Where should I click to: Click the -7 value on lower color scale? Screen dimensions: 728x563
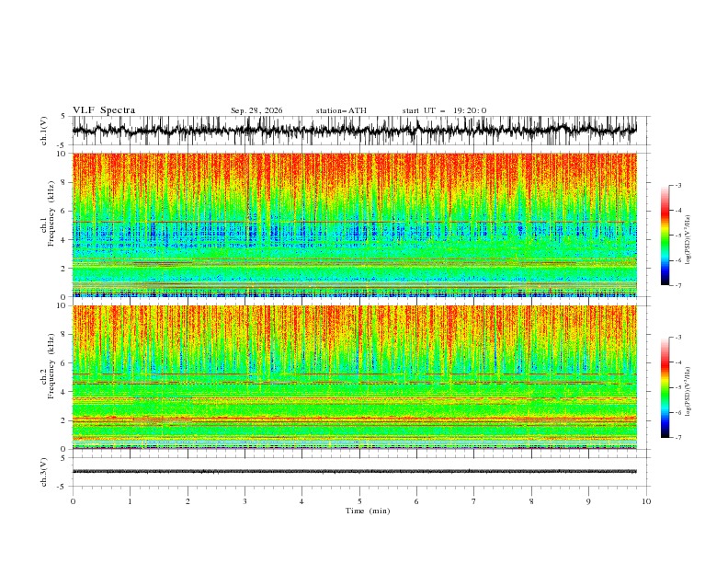point(677,438)
